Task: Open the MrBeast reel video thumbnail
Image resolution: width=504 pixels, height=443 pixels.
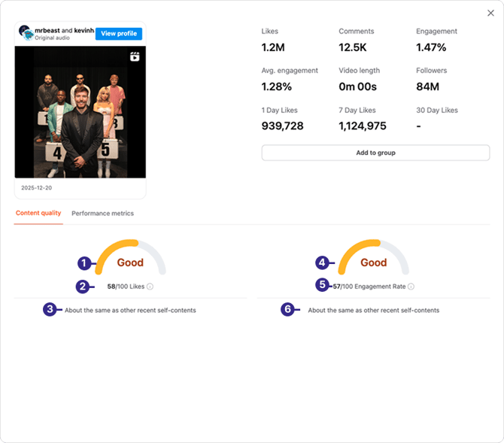Action: pyautogui.click(x=80, y=113)
